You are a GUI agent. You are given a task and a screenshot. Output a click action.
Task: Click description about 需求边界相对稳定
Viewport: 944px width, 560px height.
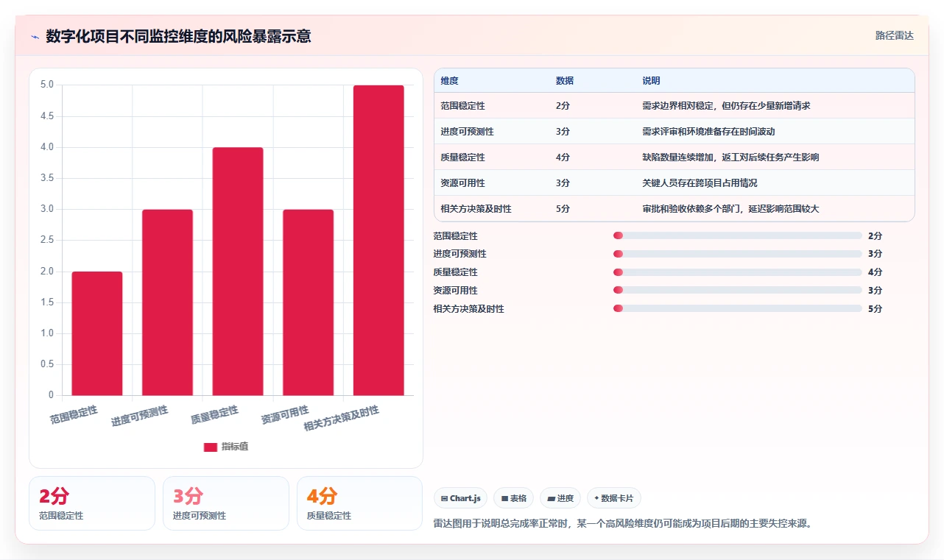click(x=726, y=106)
